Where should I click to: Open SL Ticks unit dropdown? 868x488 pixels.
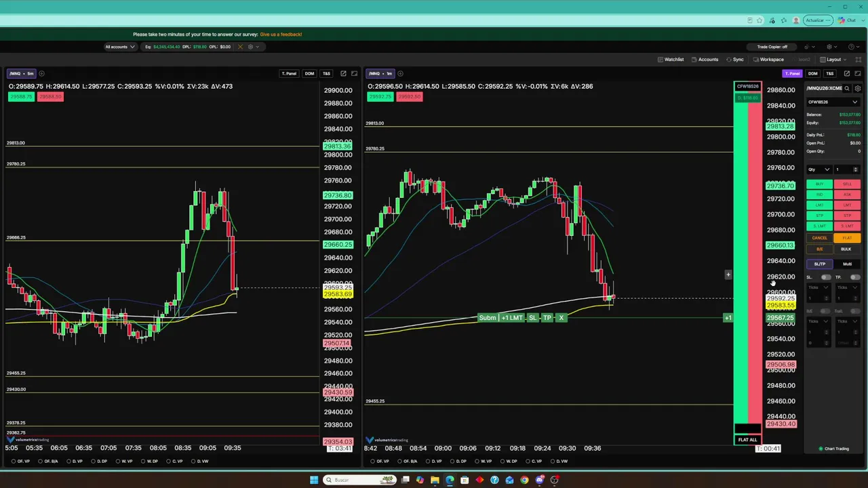[x=818, y=287]
